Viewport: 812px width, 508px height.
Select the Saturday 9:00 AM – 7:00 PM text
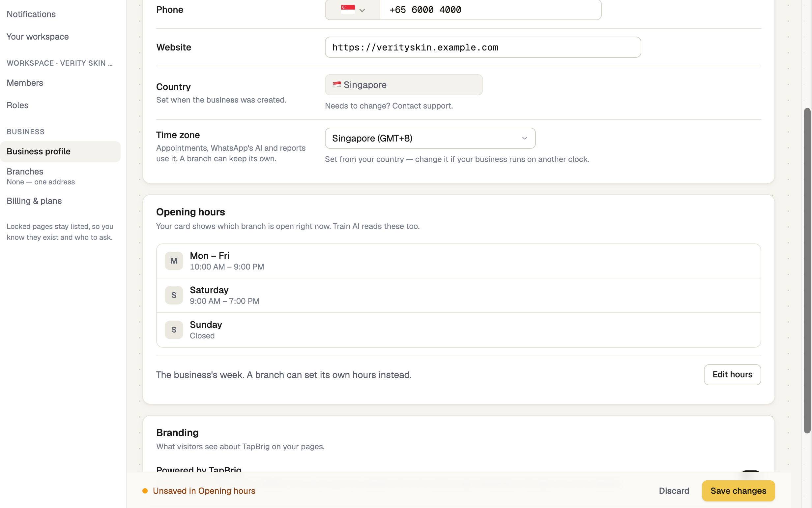224,302
